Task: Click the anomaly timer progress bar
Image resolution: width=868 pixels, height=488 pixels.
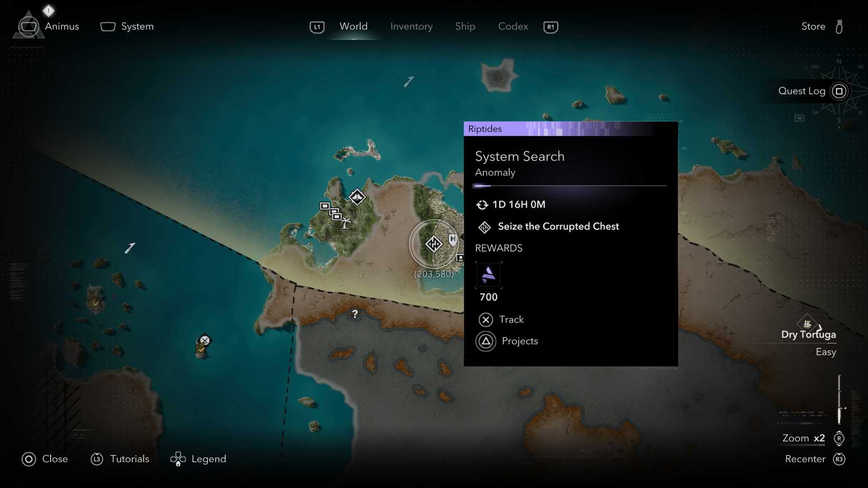Action: (570, 186)
